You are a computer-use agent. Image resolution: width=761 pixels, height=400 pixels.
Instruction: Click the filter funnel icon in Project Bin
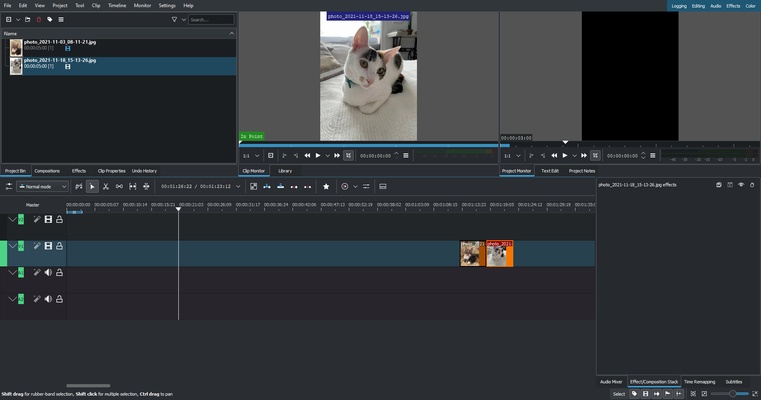pos(174,19)
